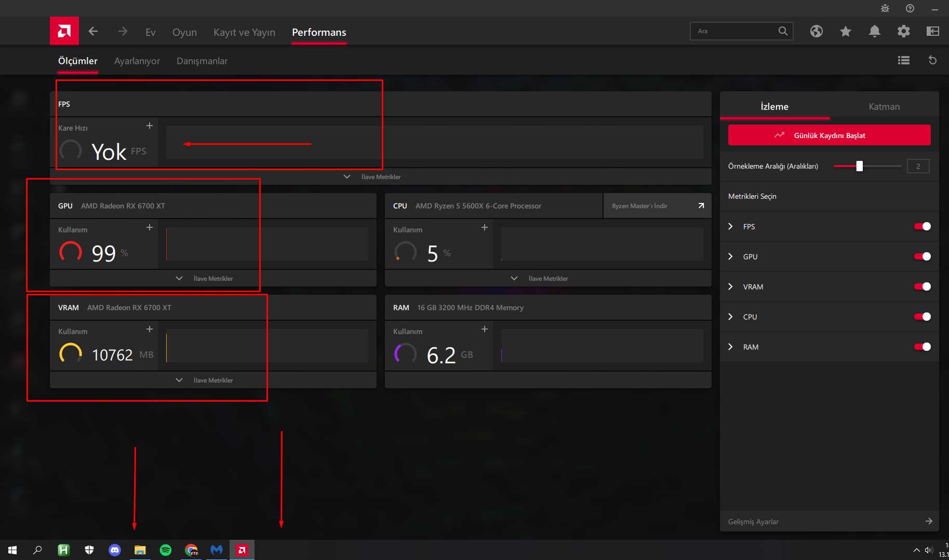This screenshot has height=560, width=949.
Task: Open the Oyun tab
Action: click(x=184, y=32)
